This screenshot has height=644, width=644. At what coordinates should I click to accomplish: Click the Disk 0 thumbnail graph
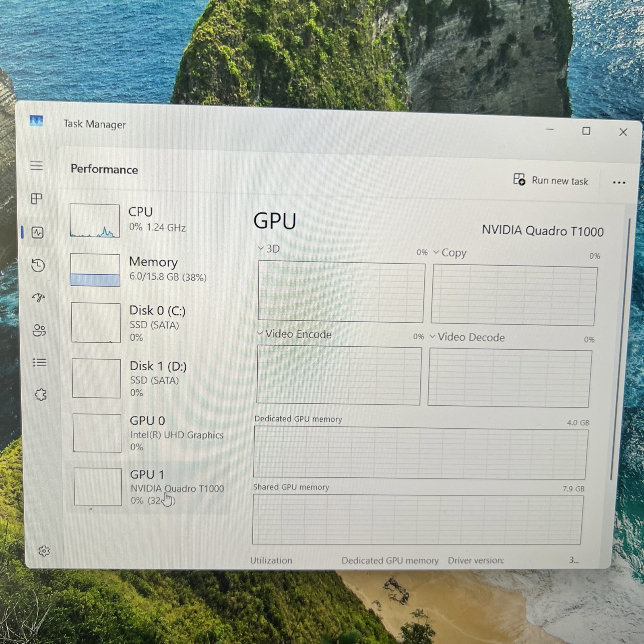(x=96, y=323)
